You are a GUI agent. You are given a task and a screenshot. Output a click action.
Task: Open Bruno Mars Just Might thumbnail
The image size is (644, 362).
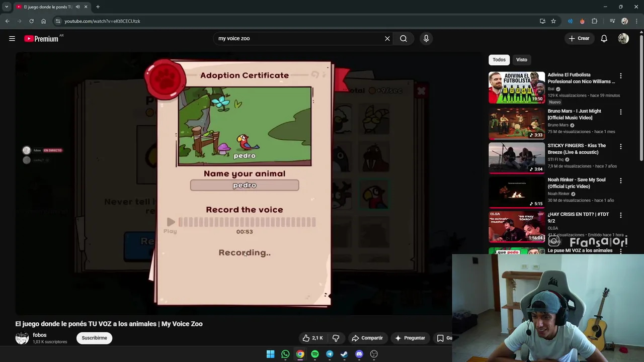[x=517, y=123]
